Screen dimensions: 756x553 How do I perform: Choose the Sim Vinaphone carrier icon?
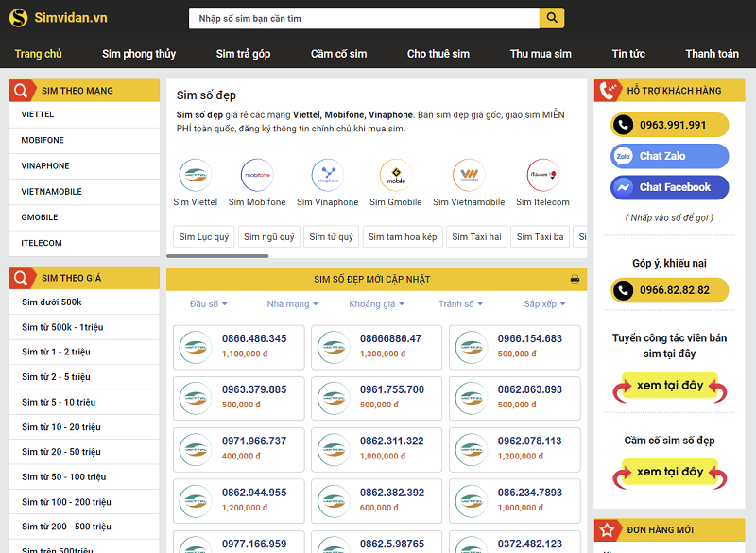pyautogui.click(x=327, y=175)
